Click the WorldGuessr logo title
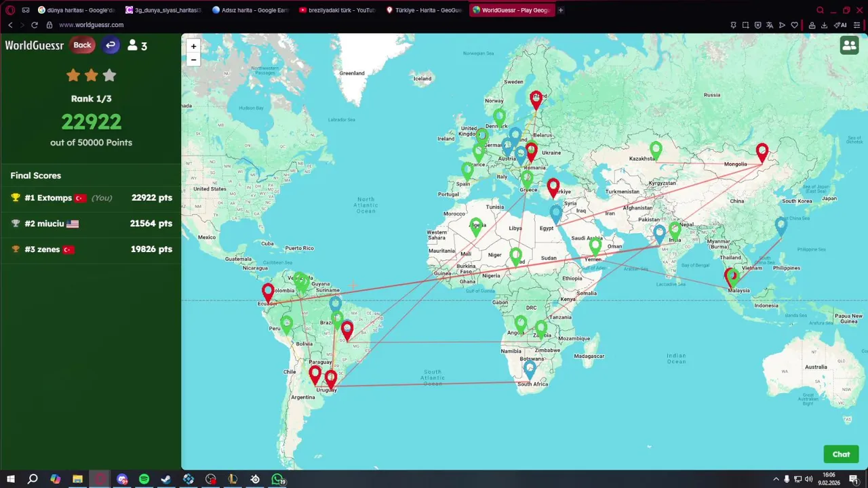The width and height of the screenshot is (868, 488). point(35,45)
